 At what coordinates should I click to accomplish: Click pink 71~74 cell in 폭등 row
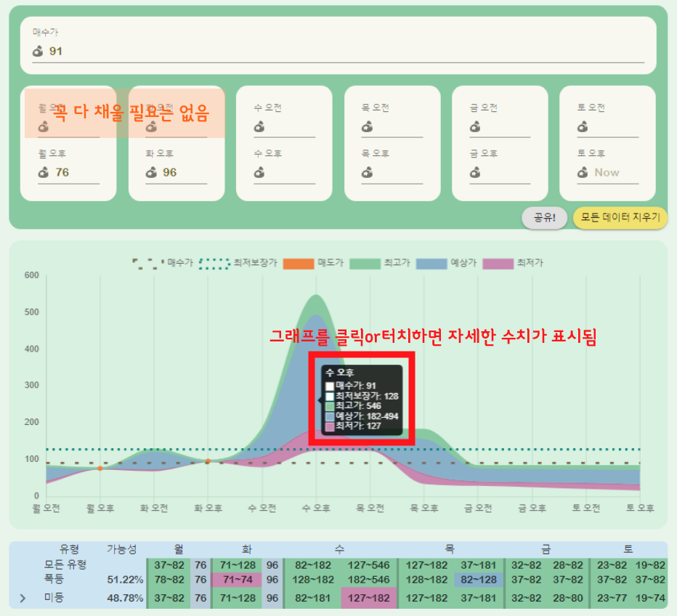coord(236,579)
